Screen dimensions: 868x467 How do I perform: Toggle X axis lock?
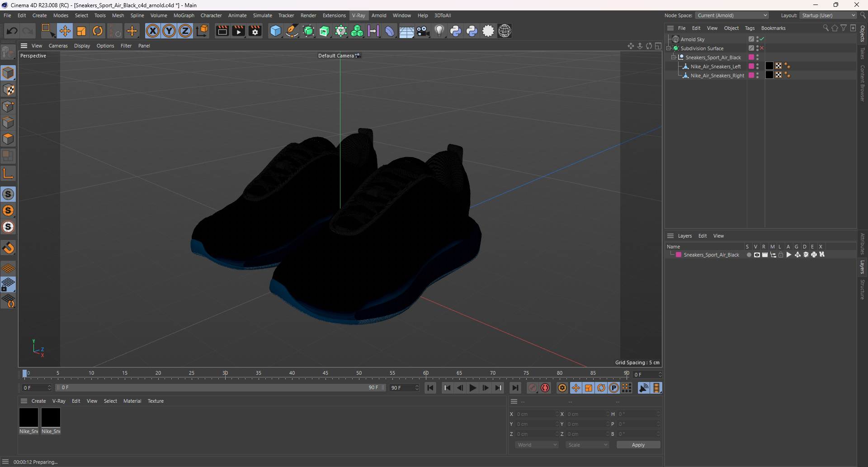coord(153,31)
